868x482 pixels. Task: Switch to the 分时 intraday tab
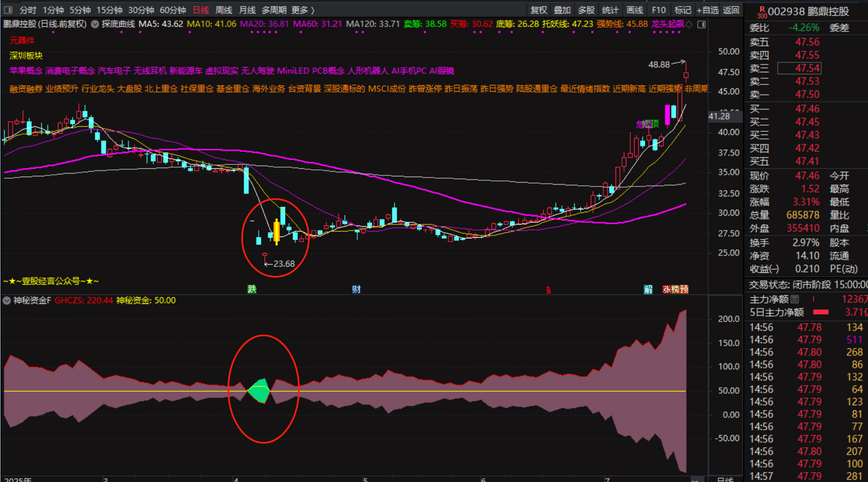point(28,10)
